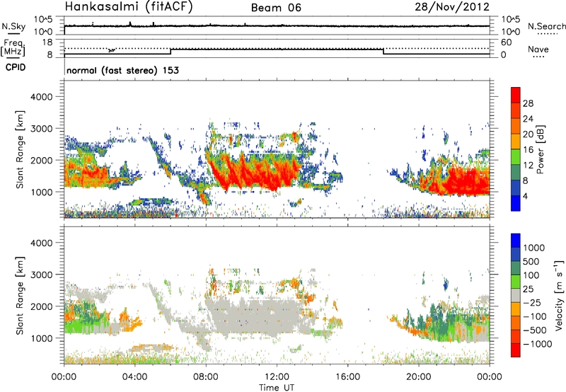The height and width of the screenshot is (392, 566).
Task: Click the 1000 tick in velocity panel
Action: click(x=42, y=338)
